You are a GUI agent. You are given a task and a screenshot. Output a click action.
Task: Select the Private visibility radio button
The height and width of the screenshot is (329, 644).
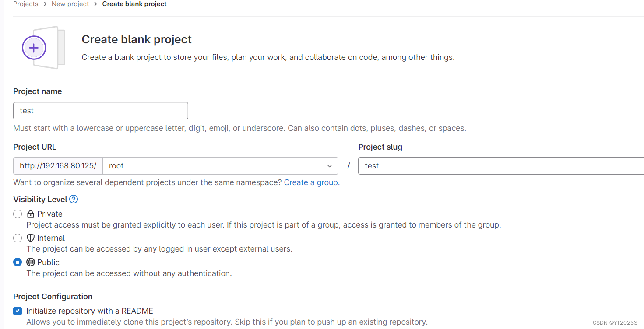(18, 214)
